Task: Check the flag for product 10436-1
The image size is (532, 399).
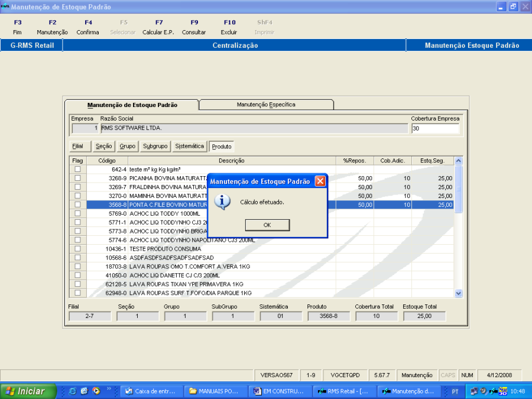Action: point(77,248)
